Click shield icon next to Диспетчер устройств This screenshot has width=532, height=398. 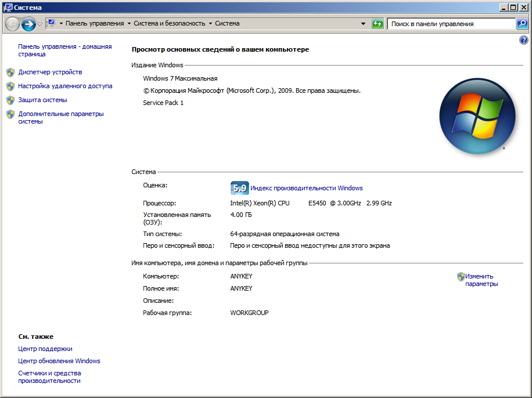pos(10,72)
